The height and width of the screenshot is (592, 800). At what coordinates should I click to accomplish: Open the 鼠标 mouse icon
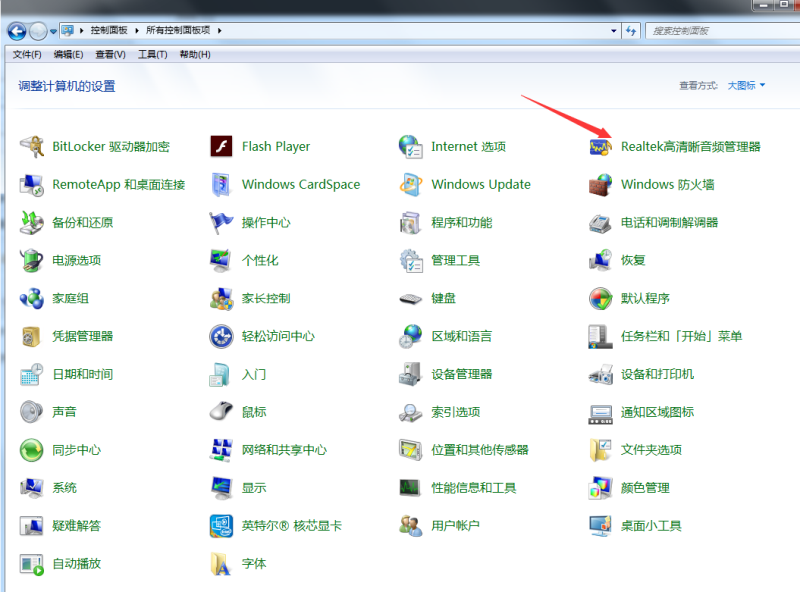221,412
